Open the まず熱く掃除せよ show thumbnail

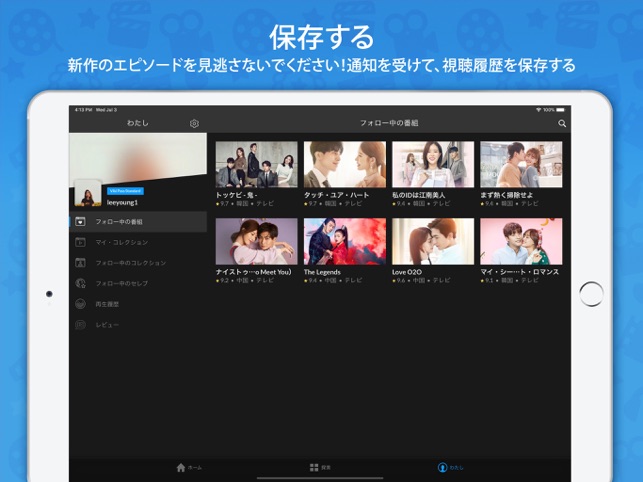(520, 163)
